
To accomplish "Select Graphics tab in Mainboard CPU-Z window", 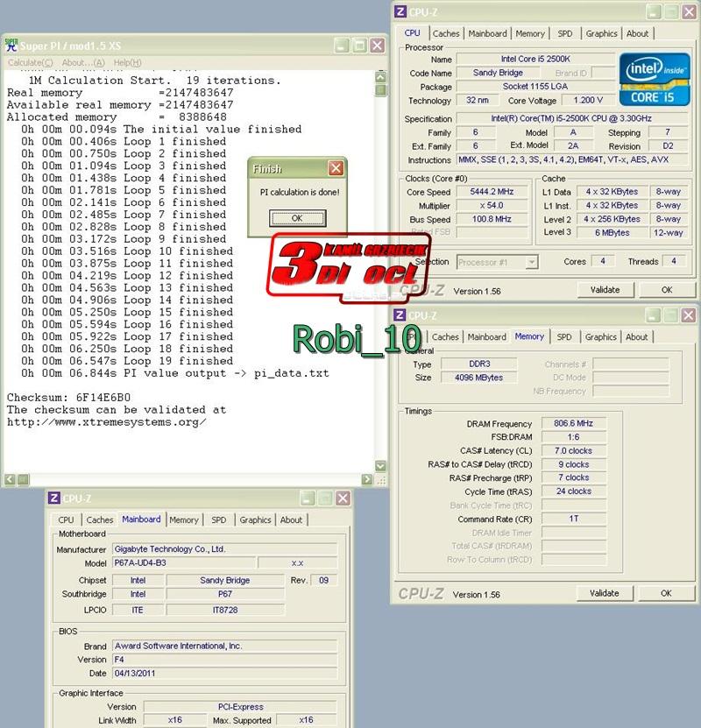I will point(255,519).
